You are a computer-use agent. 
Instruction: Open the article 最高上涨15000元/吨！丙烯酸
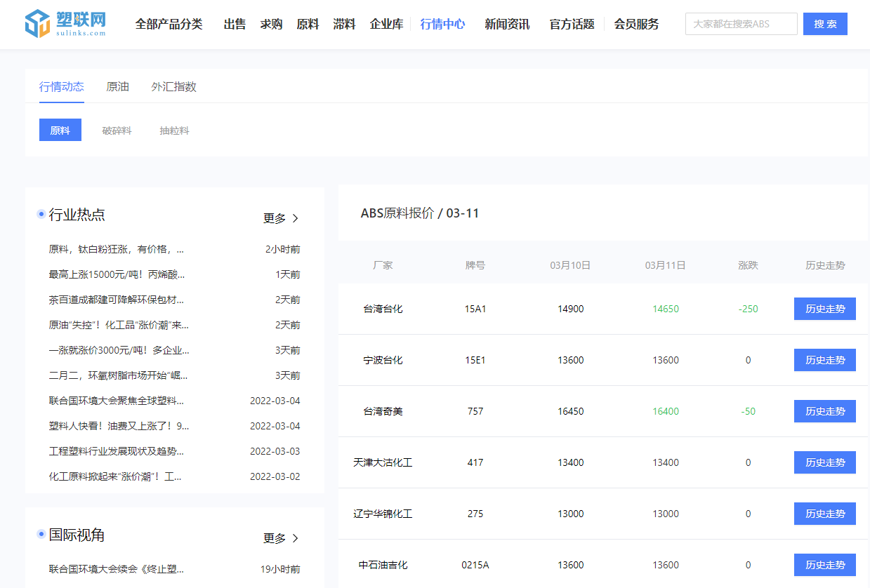tap(117, 274)
